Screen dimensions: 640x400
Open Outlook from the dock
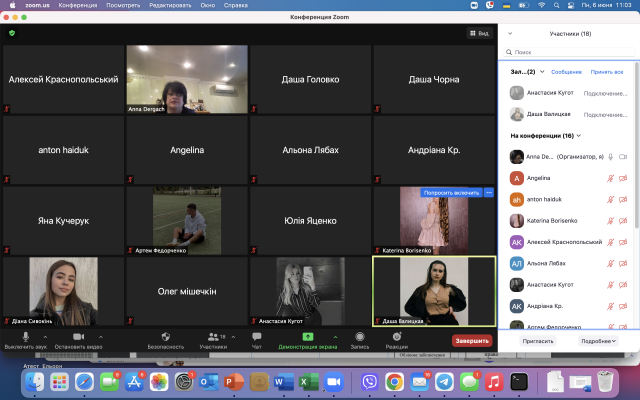point(209,382)
